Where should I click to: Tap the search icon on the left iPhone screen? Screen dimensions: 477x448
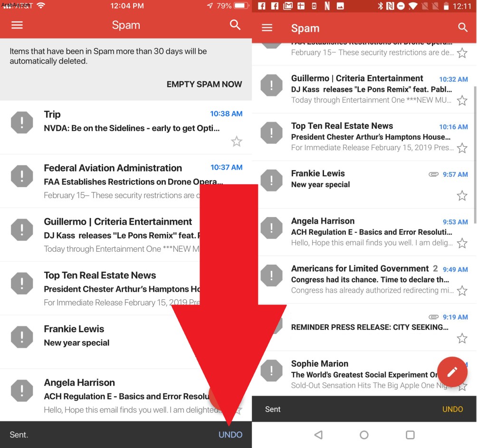pyautogui.click(x=235, y=25)
